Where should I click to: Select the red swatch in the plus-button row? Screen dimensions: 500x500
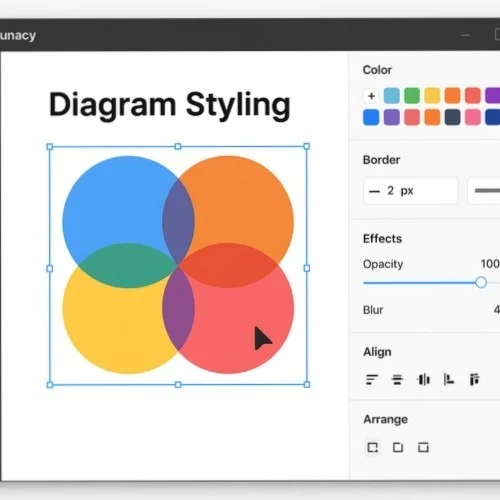[x=473, y=96]
